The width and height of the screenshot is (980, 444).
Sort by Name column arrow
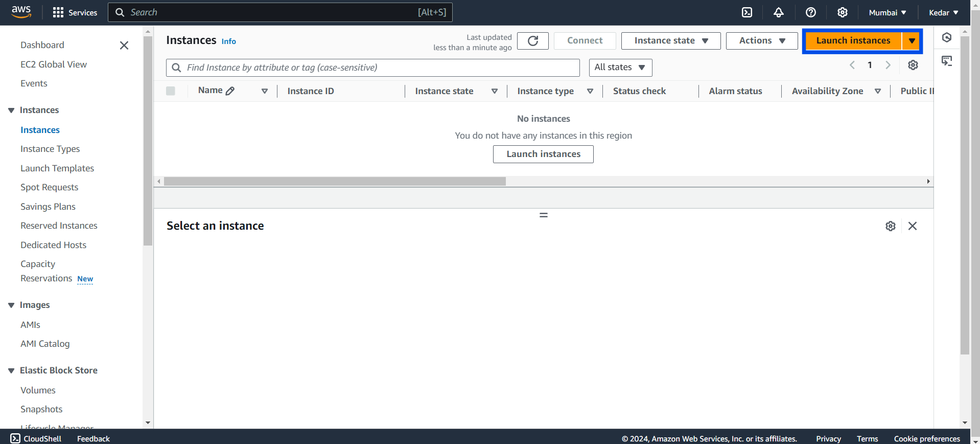click(x=265, y=91)
